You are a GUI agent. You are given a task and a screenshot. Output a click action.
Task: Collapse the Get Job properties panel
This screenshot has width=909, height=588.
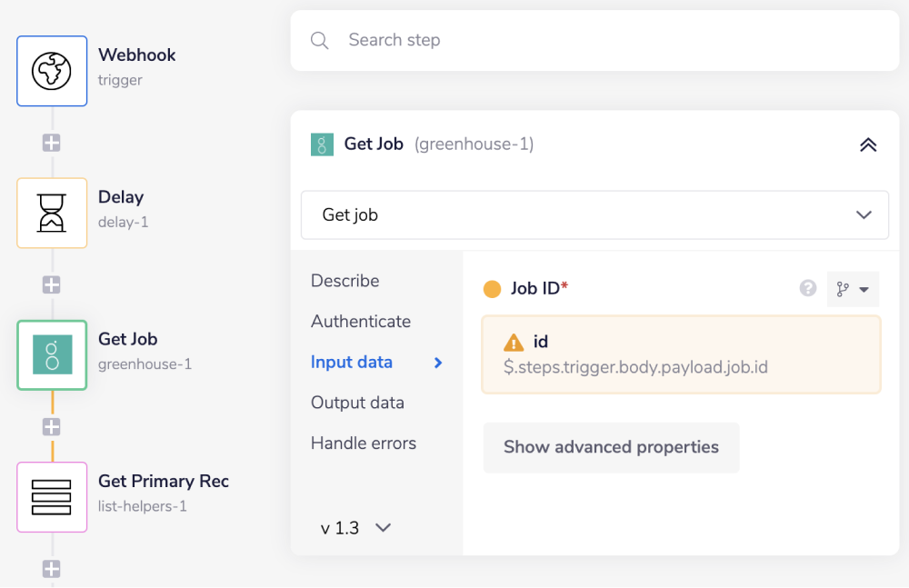click(x=868, y=145)
